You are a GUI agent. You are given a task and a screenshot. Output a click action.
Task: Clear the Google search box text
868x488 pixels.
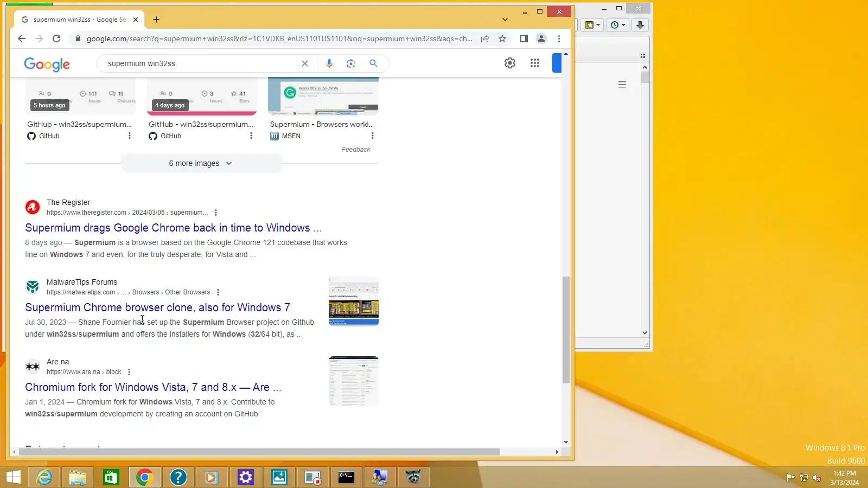(305, 63)
